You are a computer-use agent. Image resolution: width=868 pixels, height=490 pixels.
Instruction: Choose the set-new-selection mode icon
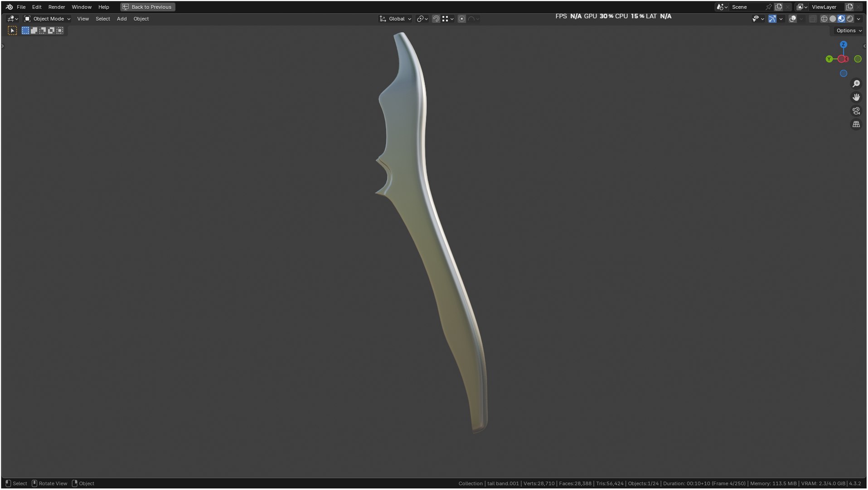[x=25, y=30]
